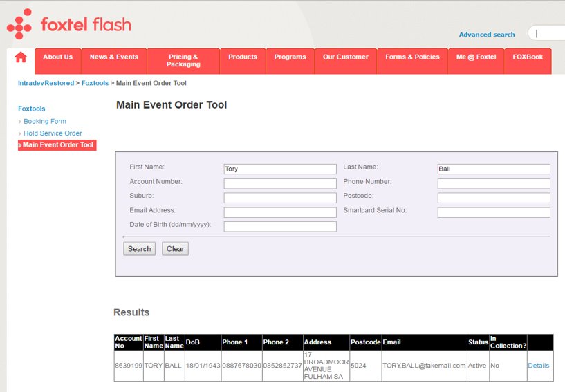
Task: Click the Results heading text
Action: click(131, 312)
